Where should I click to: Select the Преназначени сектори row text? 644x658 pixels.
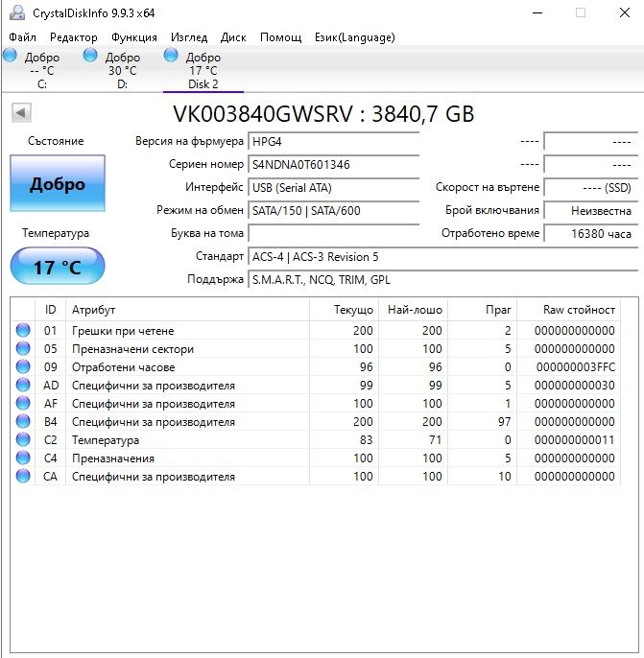tap(132, 349)
